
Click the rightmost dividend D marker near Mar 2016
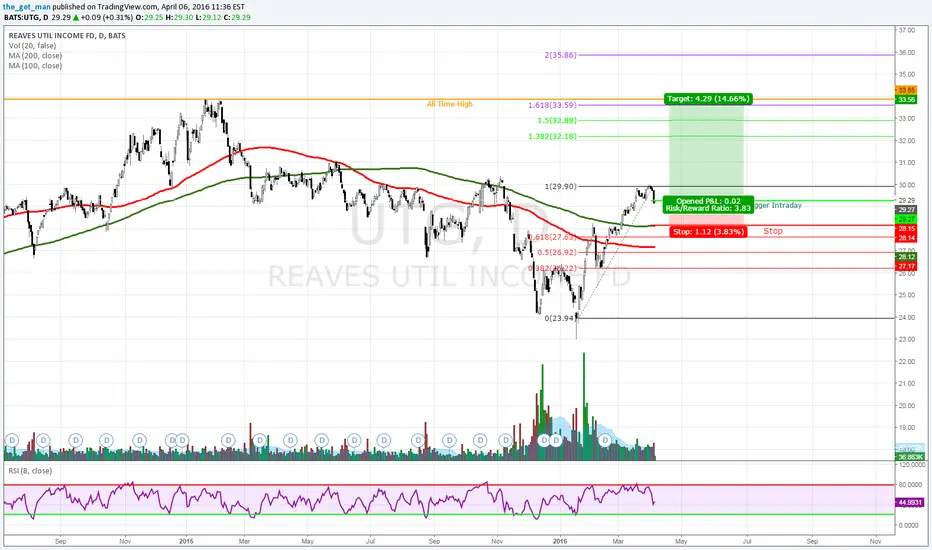[x=605, y=441]
